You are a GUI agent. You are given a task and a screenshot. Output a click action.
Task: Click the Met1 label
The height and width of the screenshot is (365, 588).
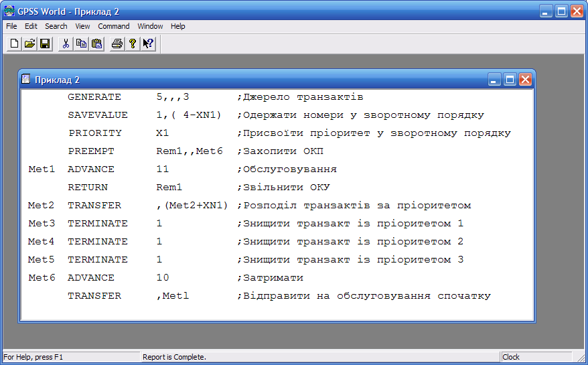[42, 169]
